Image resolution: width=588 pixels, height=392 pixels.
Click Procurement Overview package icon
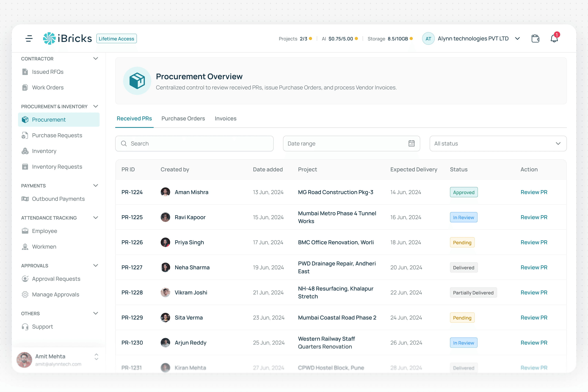(x=137, y=81)
